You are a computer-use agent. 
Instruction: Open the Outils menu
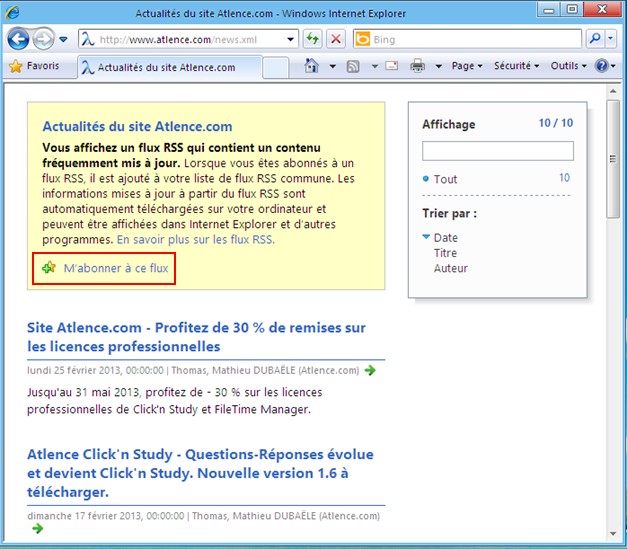coord(568,66)
